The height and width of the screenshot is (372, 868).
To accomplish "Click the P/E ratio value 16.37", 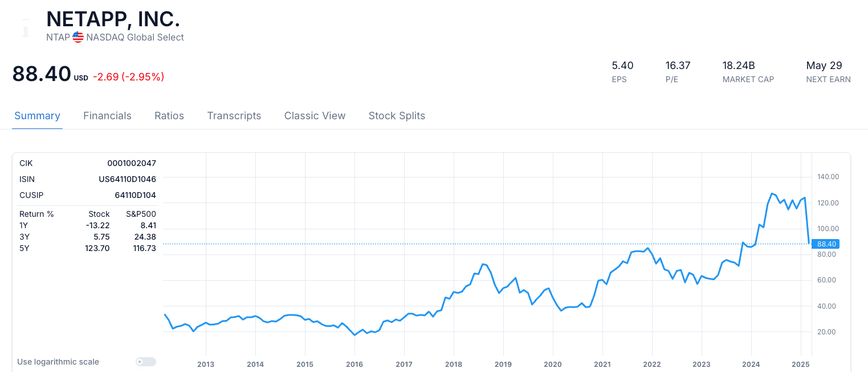I will (678, 66).
